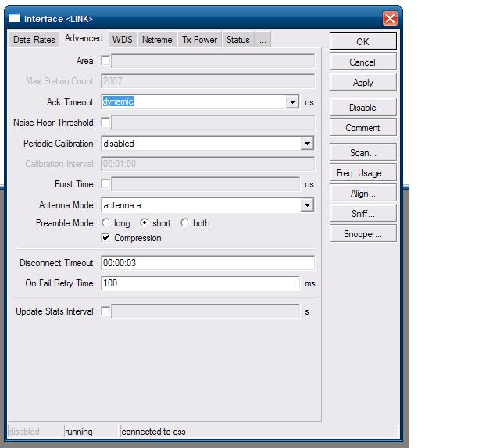500x448 pixels.
Task: Open the Tx Power tab
Action: [x=200, y=40]
